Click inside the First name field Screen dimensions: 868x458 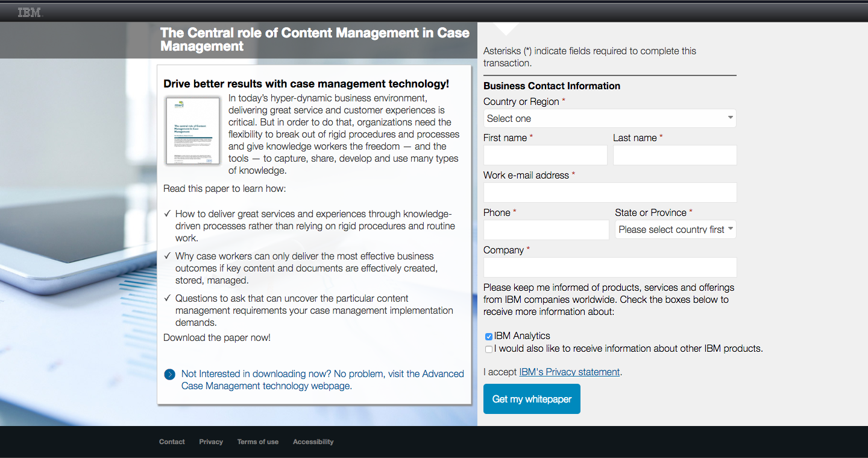tap(545, 155)
